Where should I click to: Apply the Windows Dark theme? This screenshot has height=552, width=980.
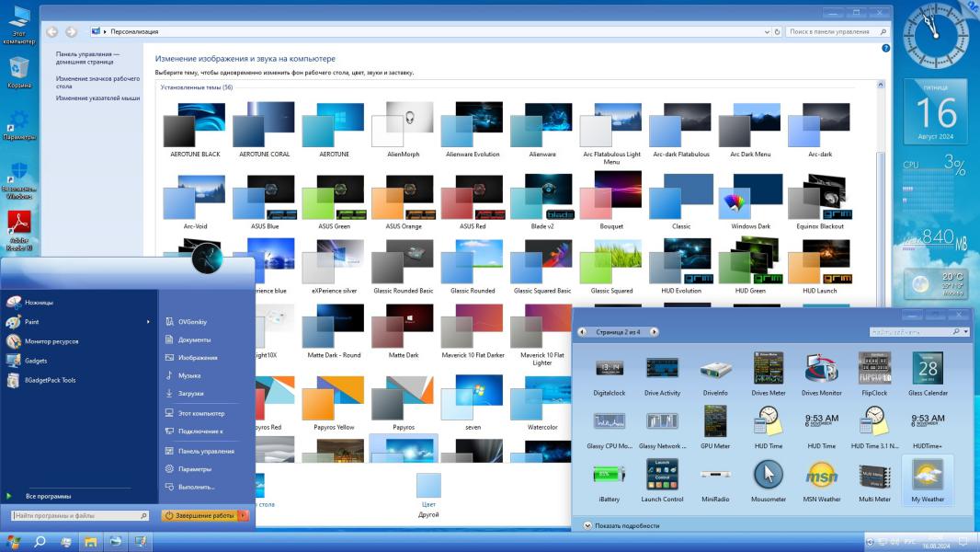750,201
